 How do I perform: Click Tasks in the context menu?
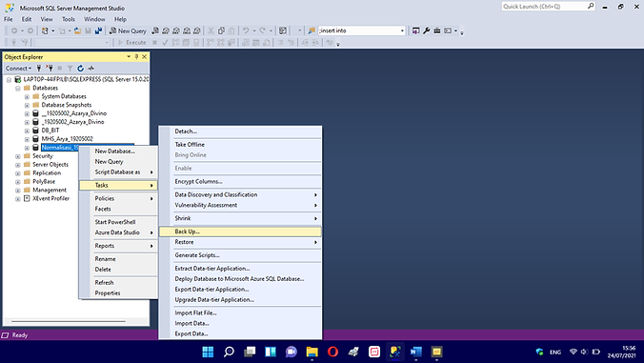[118, 185]
